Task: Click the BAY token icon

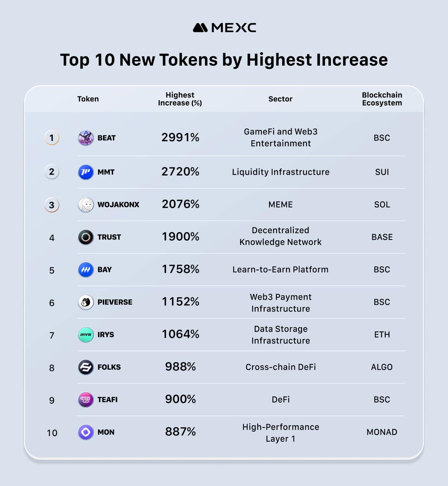Action: (x=86, y=270)
